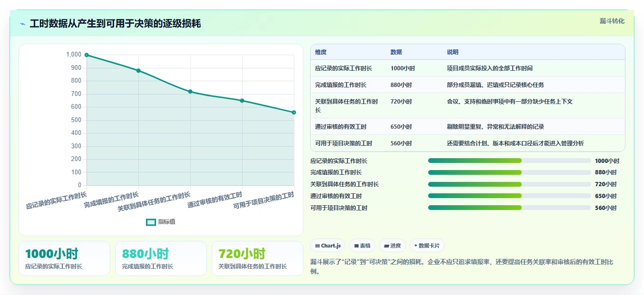Open the 720小时 data card

click(257, 258)
